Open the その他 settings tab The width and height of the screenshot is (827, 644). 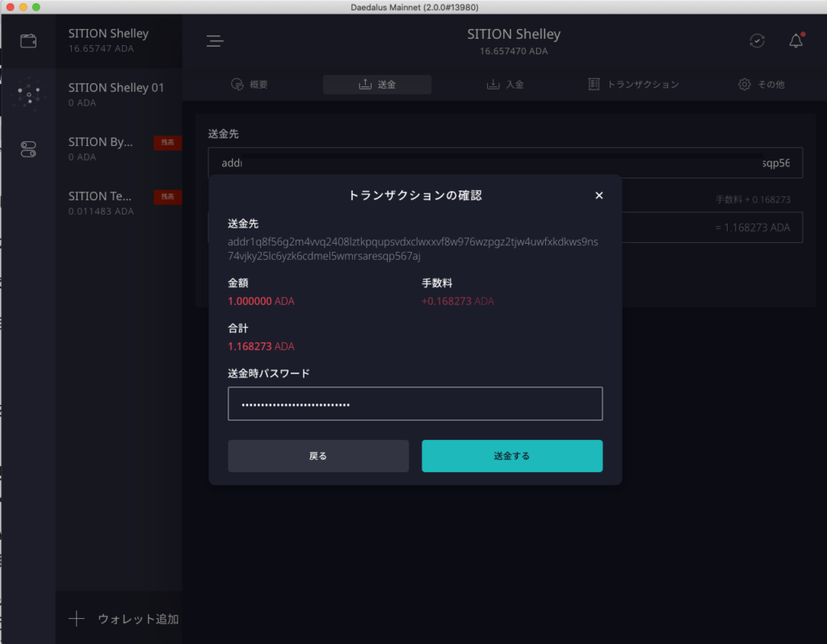[x=761, y=85]
